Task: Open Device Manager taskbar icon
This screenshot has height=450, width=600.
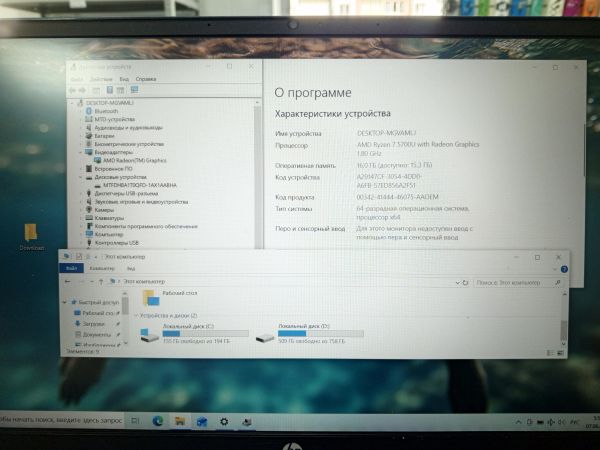Action: point(247,422)
